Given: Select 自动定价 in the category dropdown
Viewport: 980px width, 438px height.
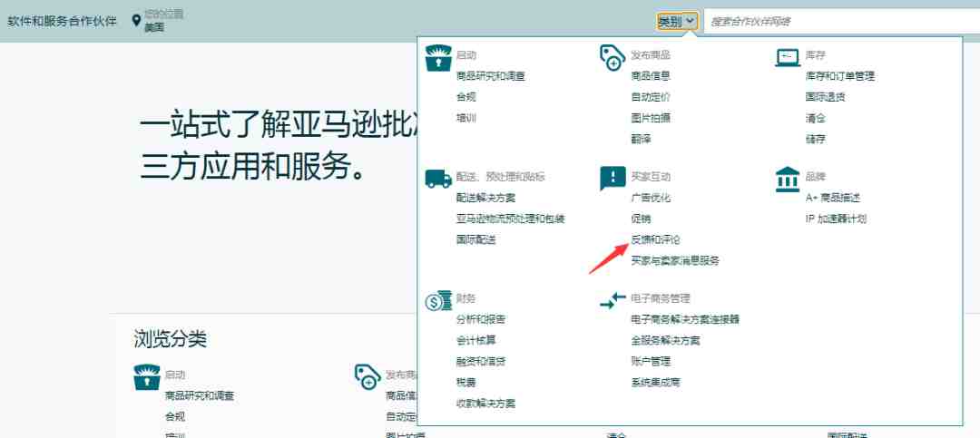Looking at the screenshot, I should (x=651, y=97).
